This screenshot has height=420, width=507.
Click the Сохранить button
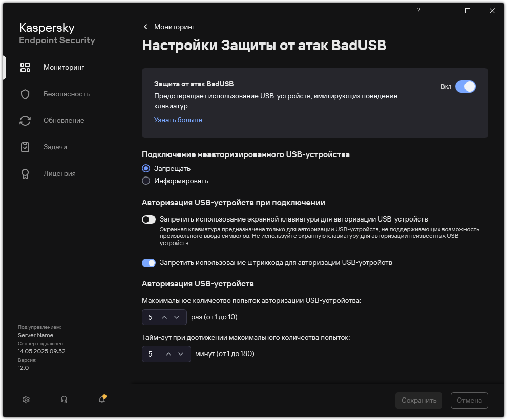[x=418, y=401]
